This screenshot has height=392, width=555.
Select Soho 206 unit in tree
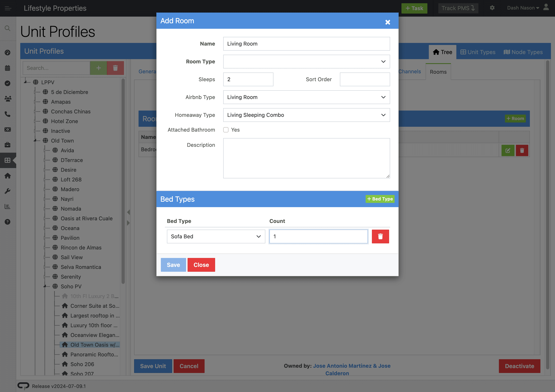click(82, 364)
